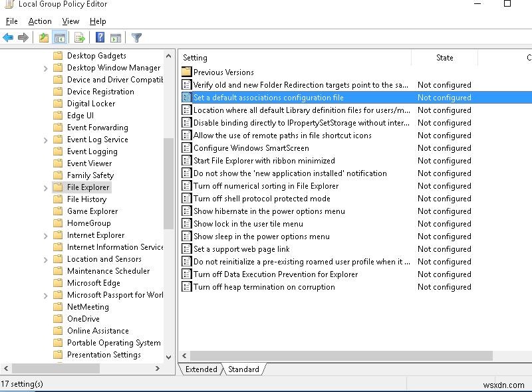
Task: Click the Export List toolbar icon
Action: coord(79,38)
